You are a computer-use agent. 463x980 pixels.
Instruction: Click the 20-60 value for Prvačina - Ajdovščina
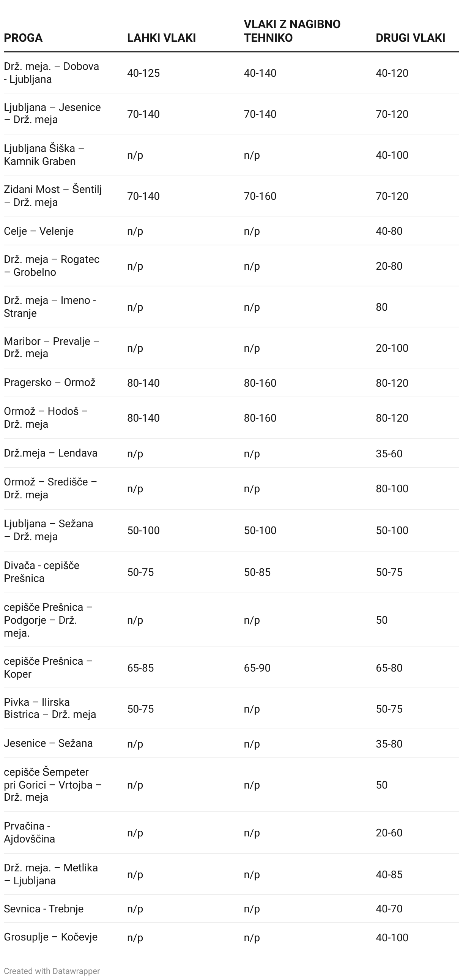tap(389, 833)
